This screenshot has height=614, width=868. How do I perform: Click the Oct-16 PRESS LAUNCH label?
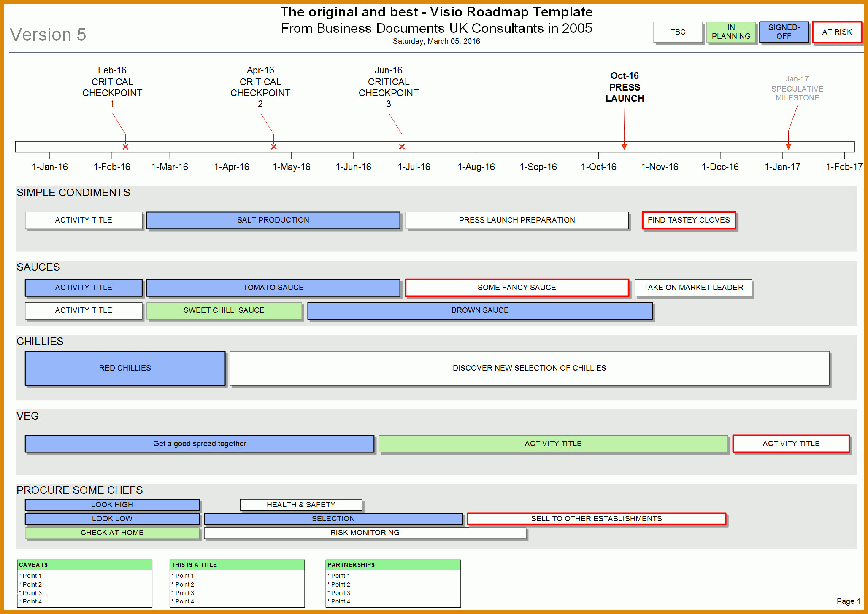coord(625,87)
